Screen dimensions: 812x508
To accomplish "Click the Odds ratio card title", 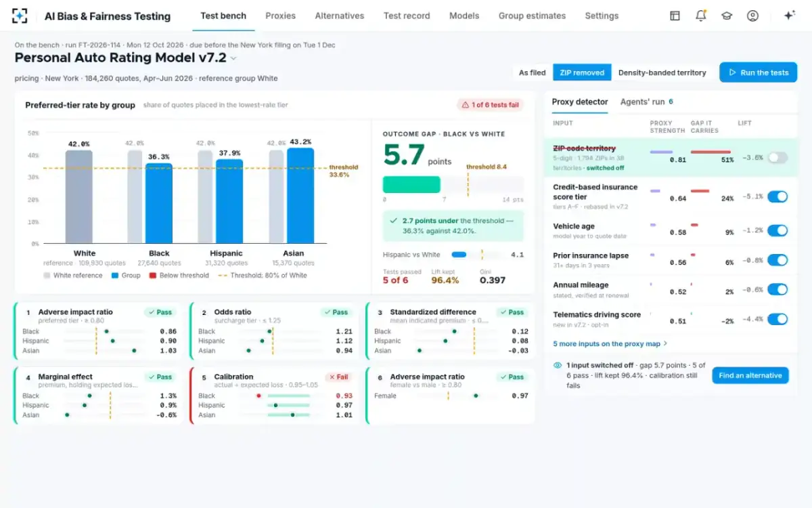I will click(233, 312).
